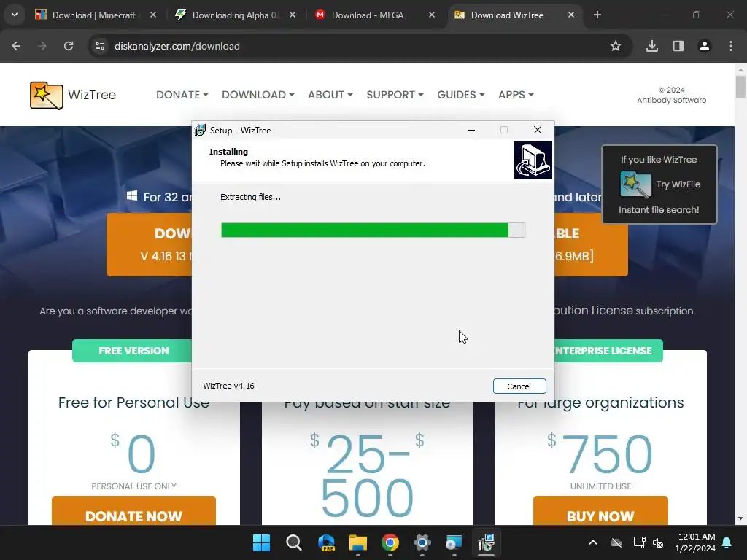Cancel the WizTree installation

tap(519, 386)
